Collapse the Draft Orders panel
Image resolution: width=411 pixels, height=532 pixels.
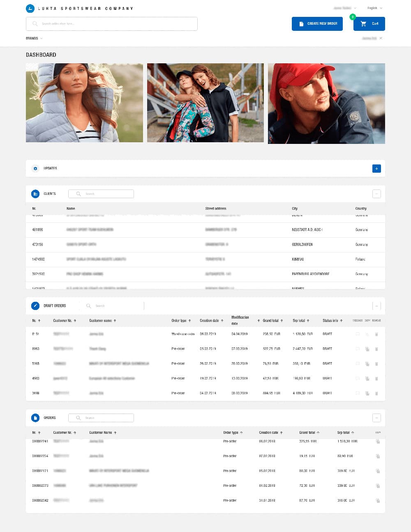(x=376, y=306)
